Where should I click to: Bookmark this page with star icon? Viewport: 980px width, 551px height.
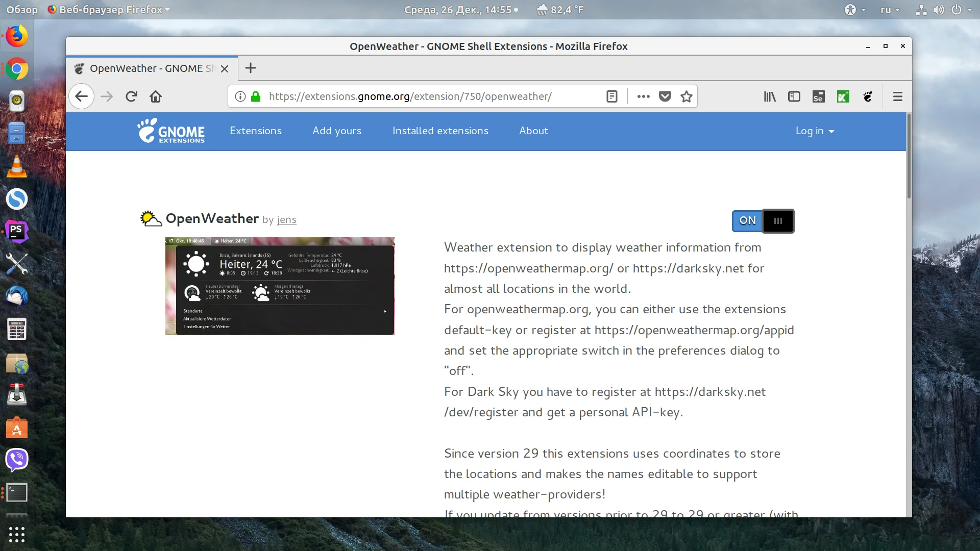[687, 96]
